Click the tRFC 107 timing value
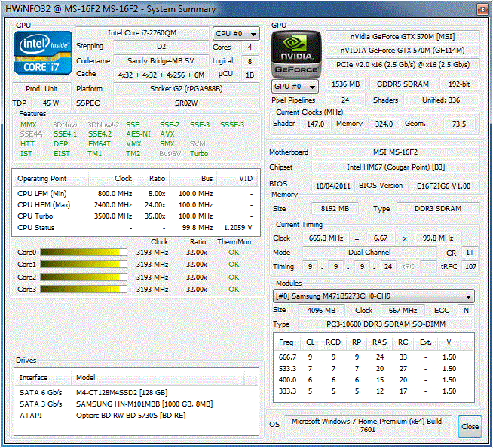This screenshot has height=448, width=493. [470, 267]
